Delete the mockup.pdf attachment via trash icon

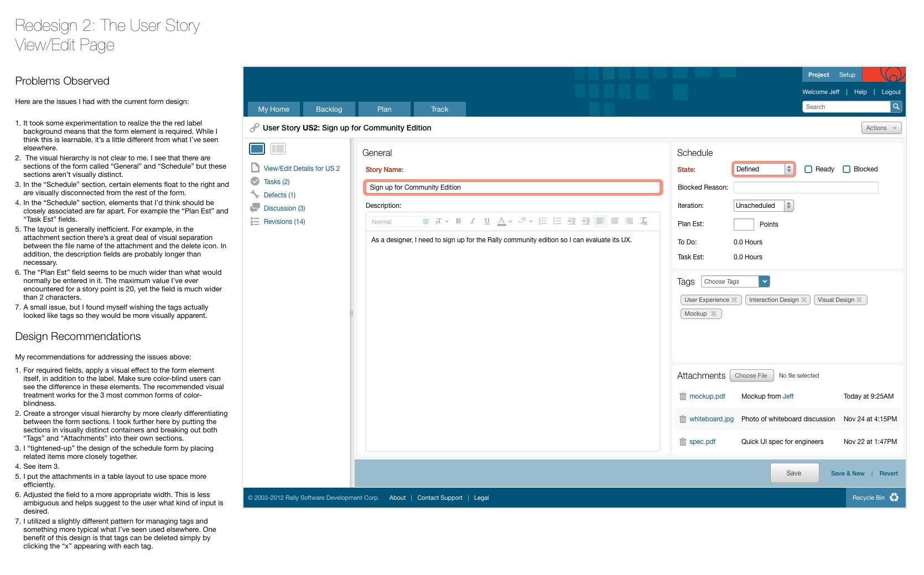tap(683, 396)
